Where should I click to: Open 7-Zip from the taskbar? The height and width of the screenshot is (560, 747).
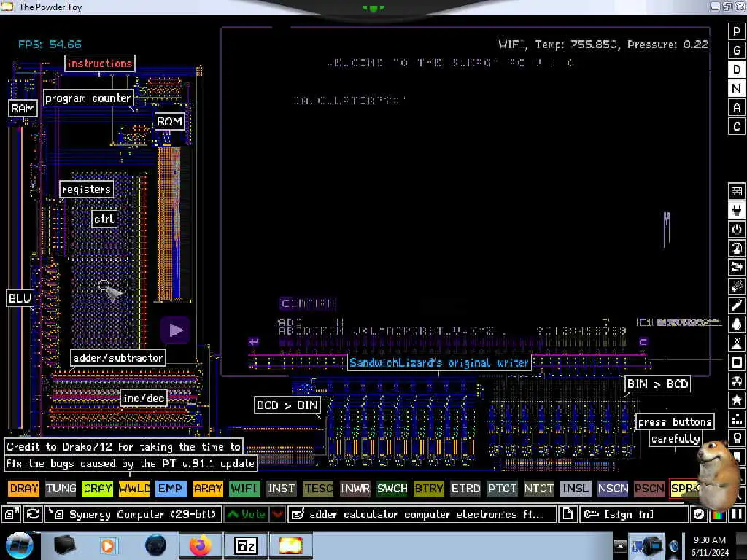coord(245,545)
